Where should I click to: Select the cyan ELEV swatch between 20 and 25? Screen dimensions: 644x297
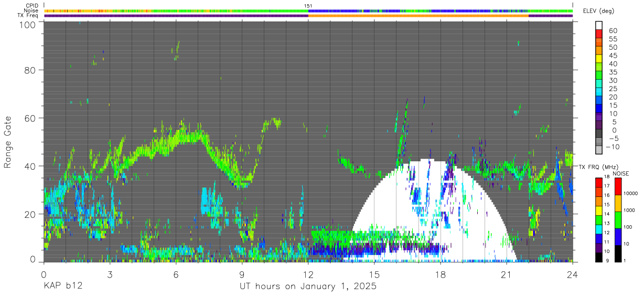[599, 92]
